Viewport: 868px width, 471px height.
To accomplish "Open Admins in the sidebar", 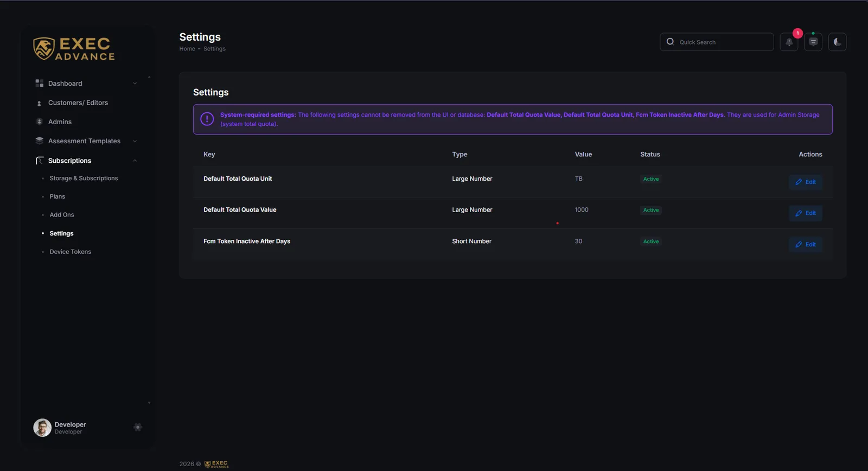I will point(60,122).
